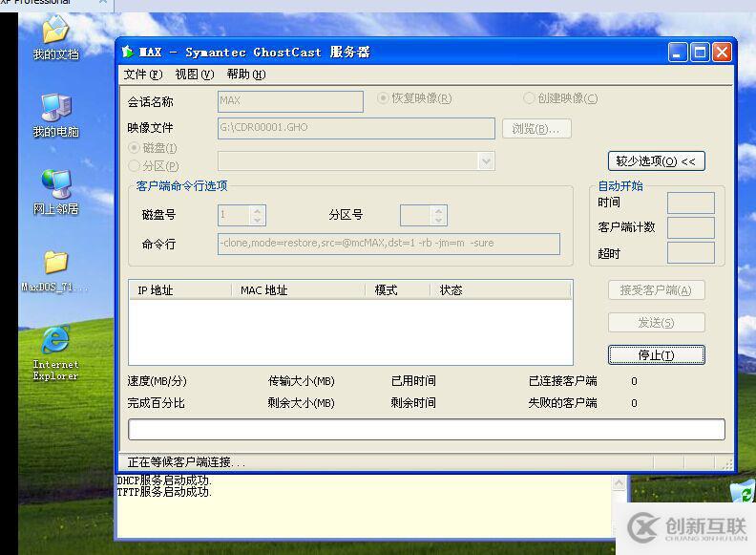Click the 浏览(B)... browse button
This screenshot has width=756, height=555.
point(536,129)
